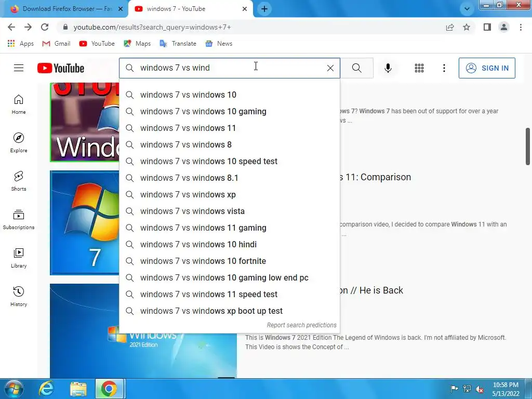Open YouTube settings three-dot menu
Viewport: 532px width, 399px height.
[x=444, y=68]
